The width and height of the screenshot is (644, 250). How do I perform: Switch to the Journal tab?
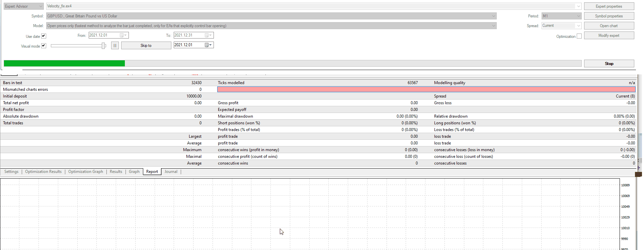(x=171, y=172)
